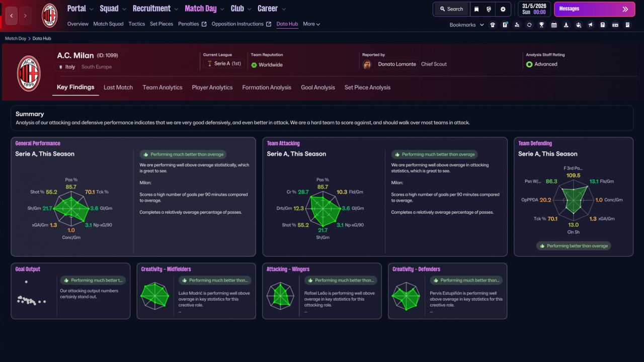Go back with the left arrow button
The width and height of the screenshot is (644, 362).
click(12, 16)
